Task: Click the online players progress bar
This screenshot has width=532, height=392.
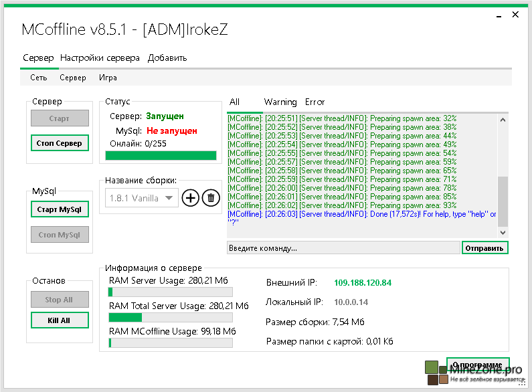Action: click(161, 156)
